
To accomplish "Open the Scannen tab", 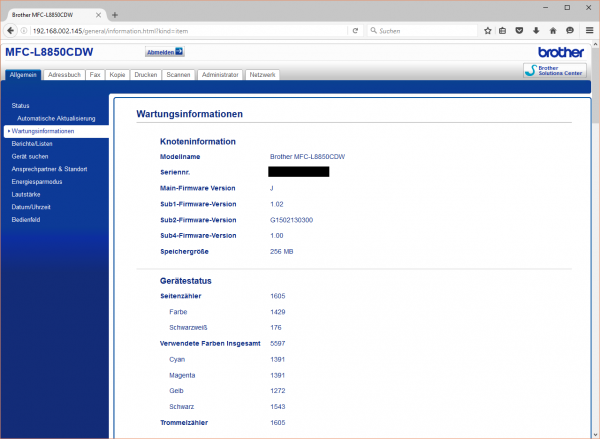I will point(179,75).
